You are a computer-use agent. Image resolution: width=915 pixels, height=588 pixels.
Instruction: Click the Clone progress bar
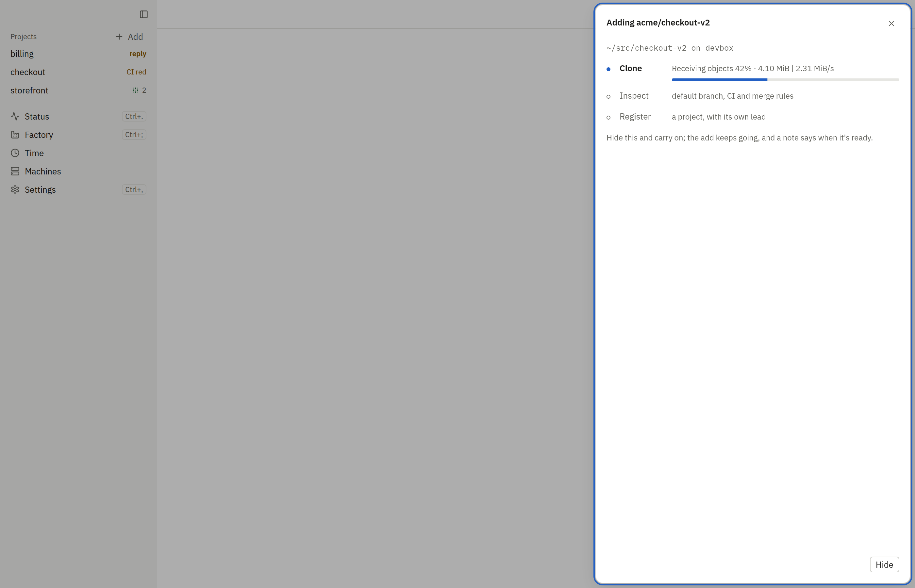point(785,80)
